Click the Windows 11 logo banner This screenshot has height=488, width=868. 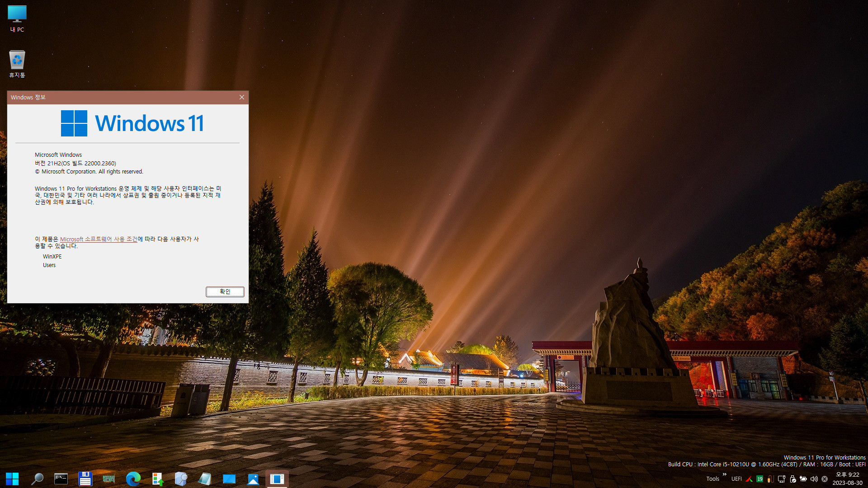click(x=132, y=123)
